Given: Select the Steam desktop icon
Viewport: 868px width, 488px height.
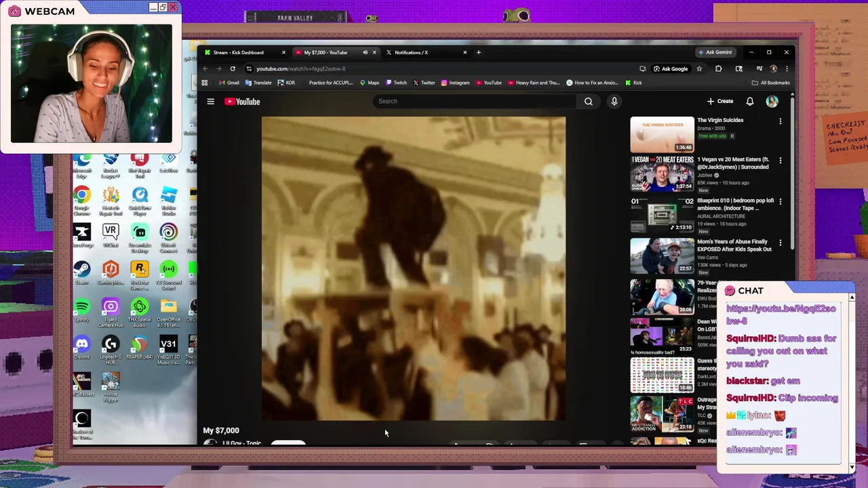Looking at the screenshot, I should (x=82, y=272).
